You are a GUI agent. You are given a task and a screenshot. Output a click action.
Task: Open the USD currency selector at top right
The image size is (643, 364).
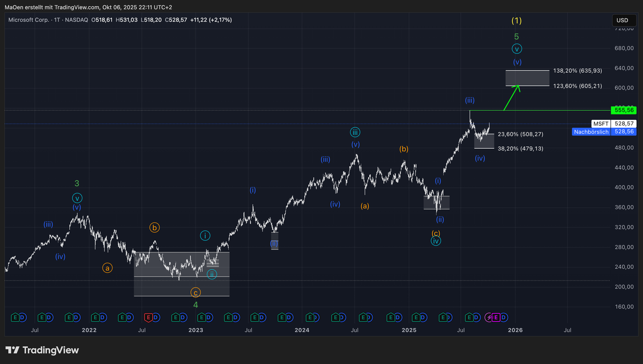click(623, 20)
